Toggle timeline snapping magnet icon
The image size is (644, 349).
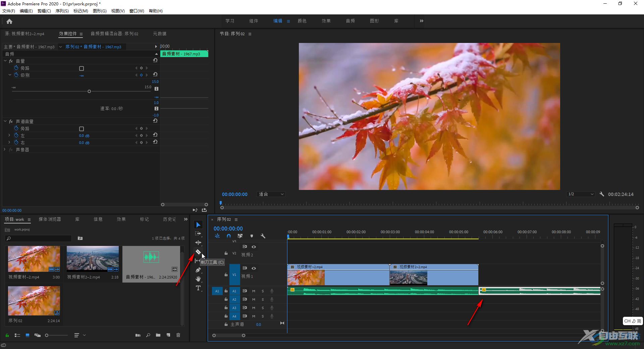(x=229, y=236)
